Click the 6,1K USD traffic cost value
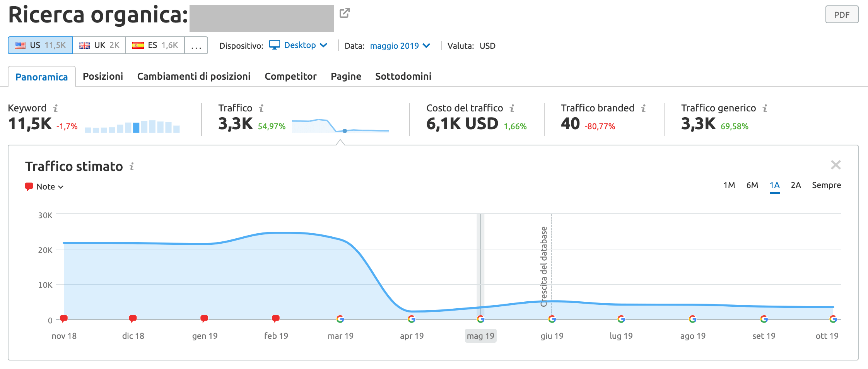868x369 pixels. coord(462,124)
